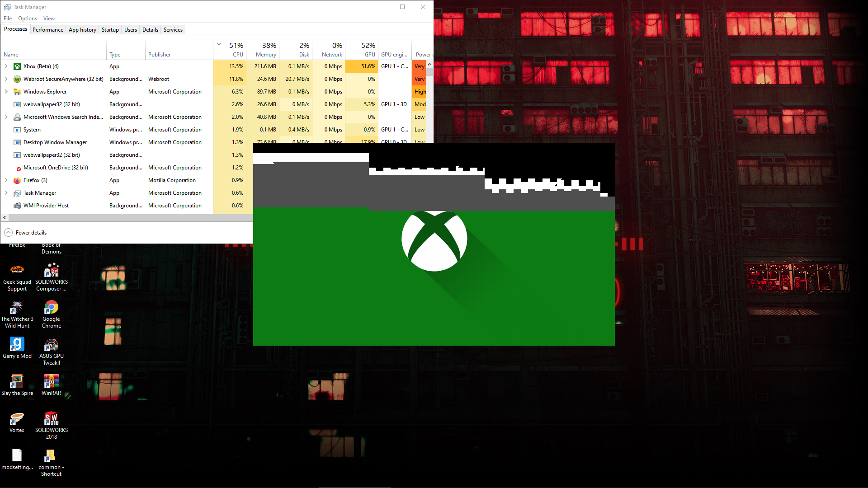This screenshot has height=488, width=868.
Task: Expand the Xbox (Beta) process tree
Action: point(7,66)
